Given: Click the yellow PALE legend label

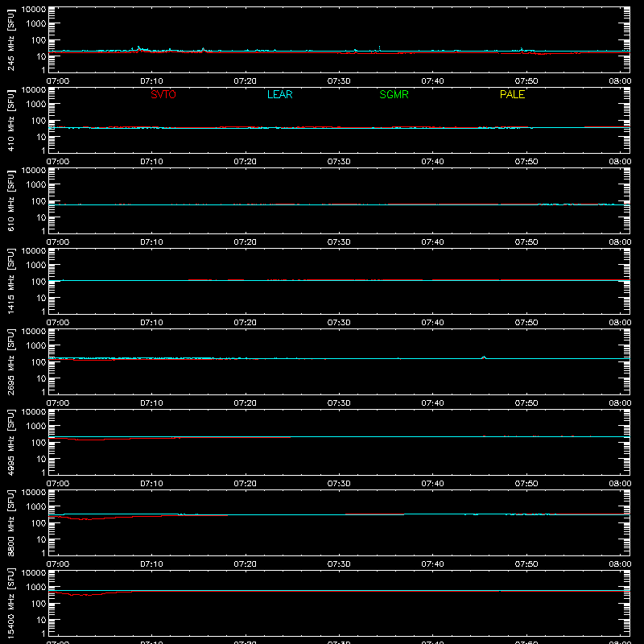Looking at the screenshot, I should 512,94.
